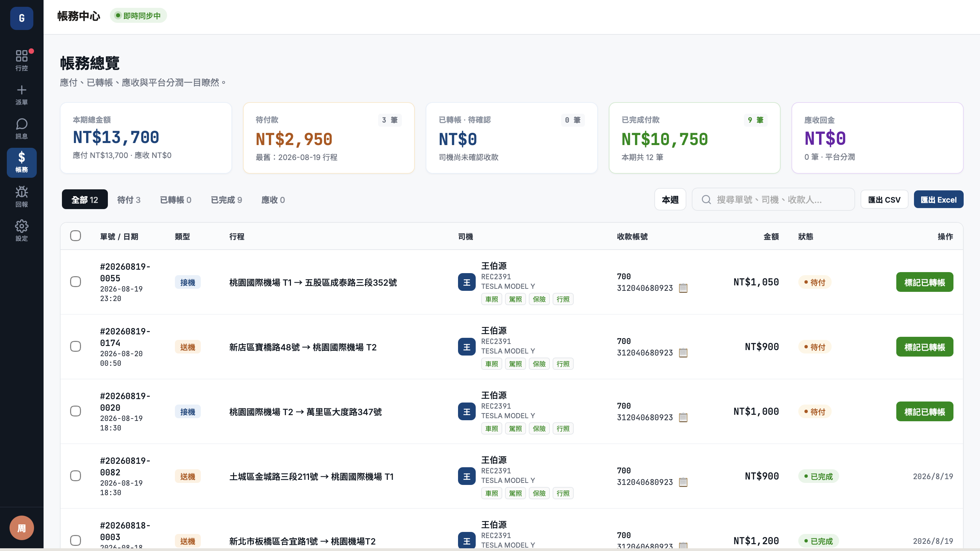Switch to the 已完成 9 tab
The image size is (980, 551).
[227, 200]
